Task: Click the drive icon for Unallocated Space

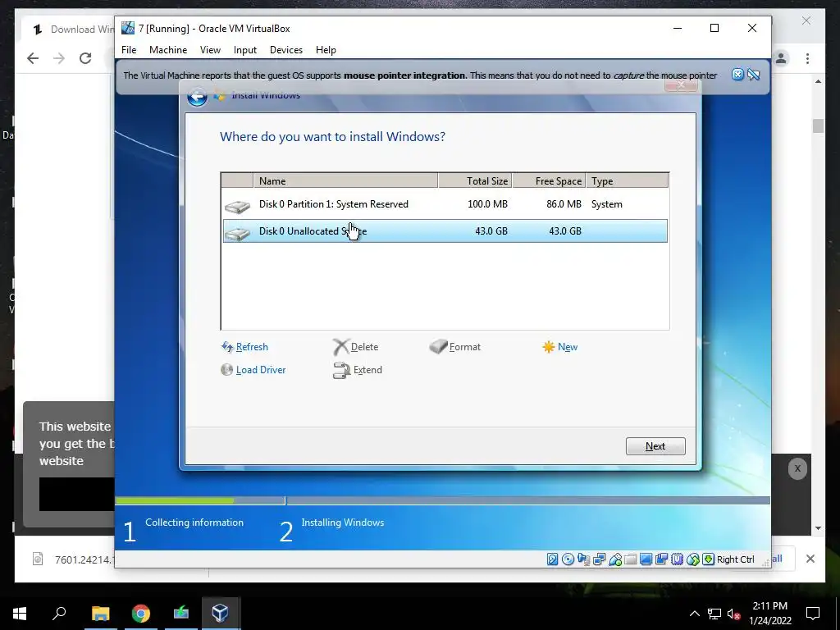Action: tap(237, 233)
